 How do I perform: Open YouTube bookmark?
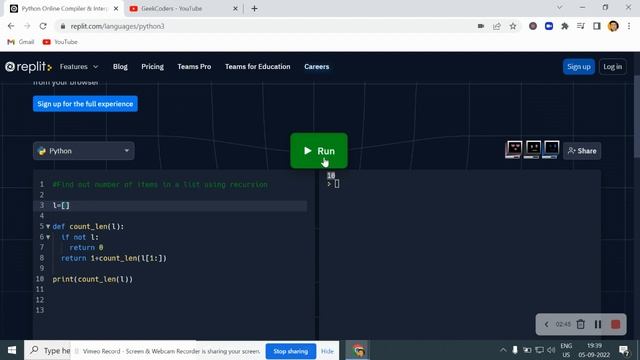pyautogui.click(x=60, y=42)
